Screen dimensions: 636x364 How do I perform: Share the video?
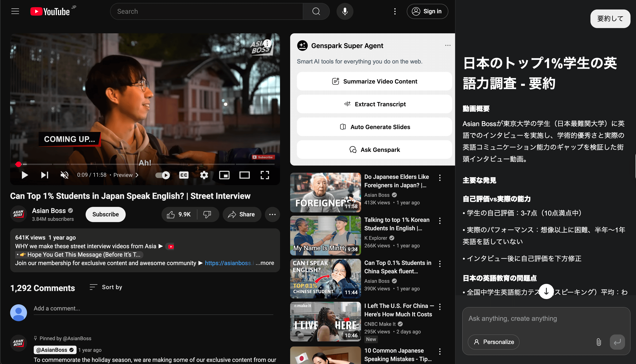[242, 214]
